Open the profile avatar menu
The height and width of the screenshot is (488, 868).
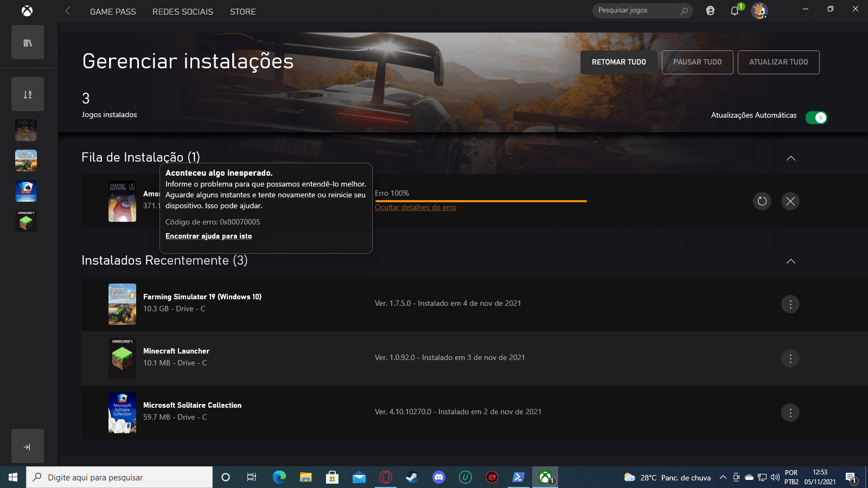point(759,10)
